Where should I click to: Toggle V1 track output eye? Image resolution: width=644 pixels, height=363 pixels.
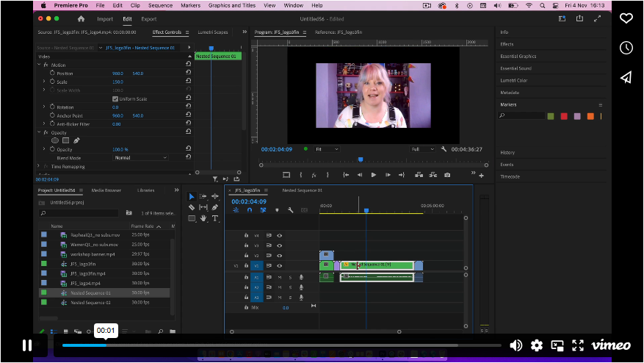(279, 265)
